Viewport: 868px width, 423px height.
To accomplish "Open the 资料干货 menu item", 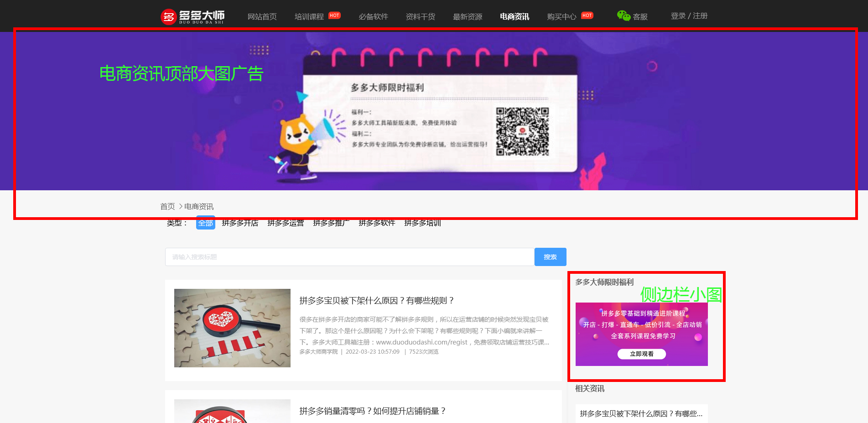I will pyautogui.click(x=420, y=17).
